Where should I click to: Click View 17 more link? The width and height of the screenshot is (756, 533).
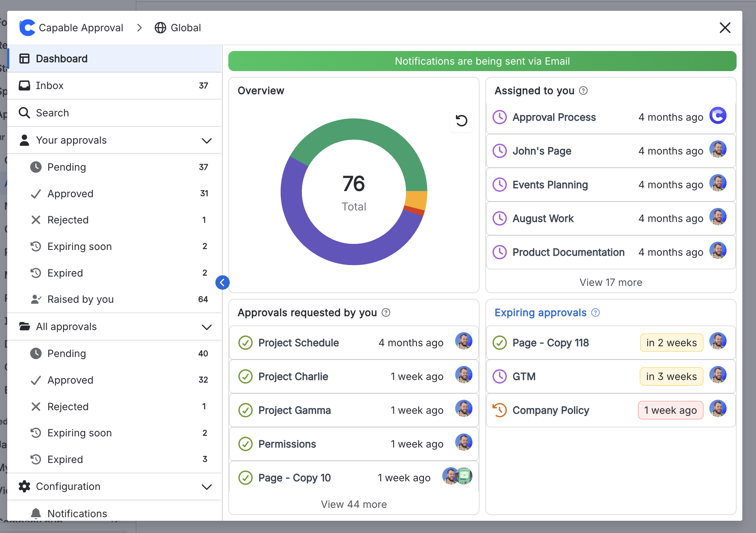tap(611, 283)
